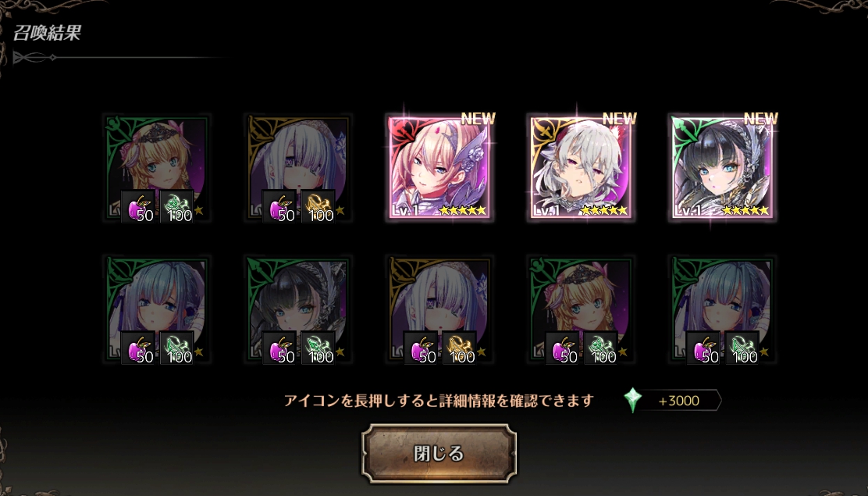Select the gold-framed NEW silver-haired five-star character
Screen dimensions: 868x496
point(580,168)
